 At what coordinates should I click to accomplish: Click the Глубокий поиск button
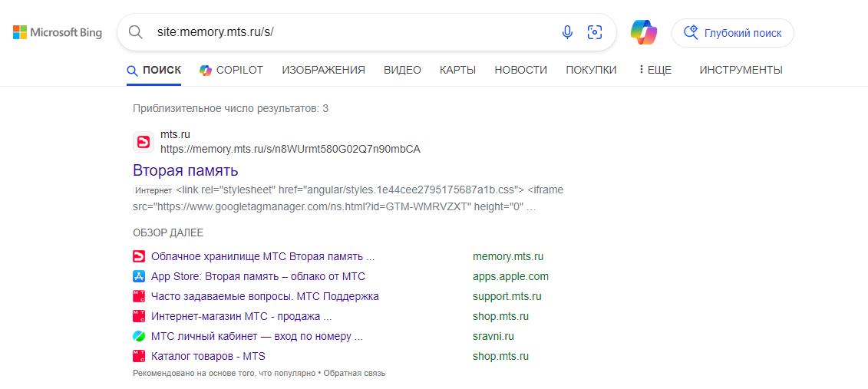coord(732,33)
